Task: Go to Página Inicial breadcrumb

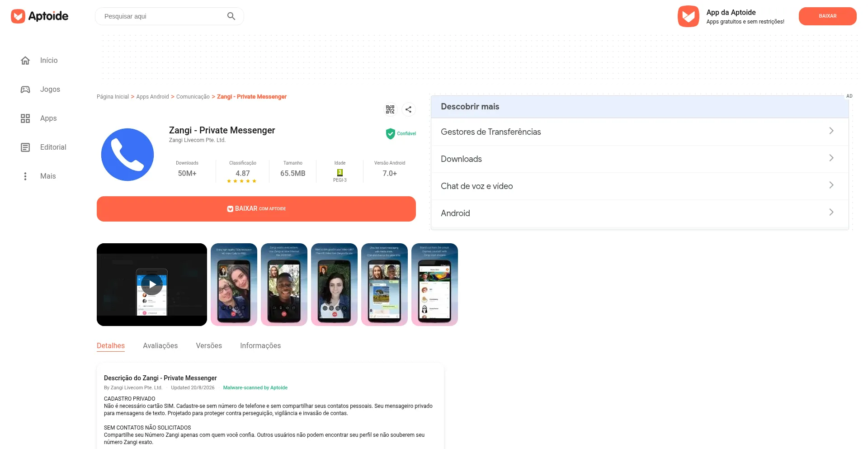Action: pyautogui.click(x=113, y=97)
